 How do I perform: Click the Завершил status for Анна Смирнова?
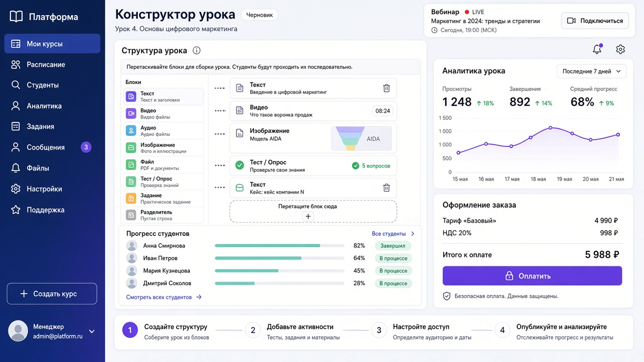point(393,246)
